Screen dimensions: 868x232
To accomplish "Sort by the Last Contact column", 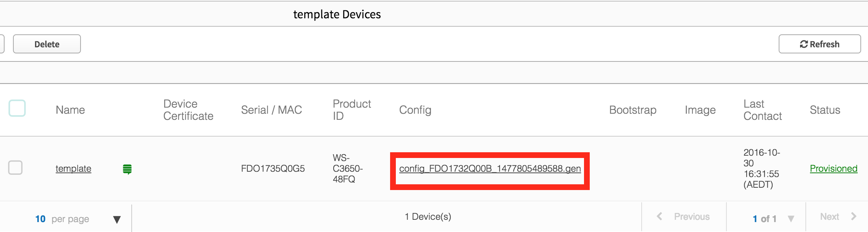I will click(x=763, y=110).
